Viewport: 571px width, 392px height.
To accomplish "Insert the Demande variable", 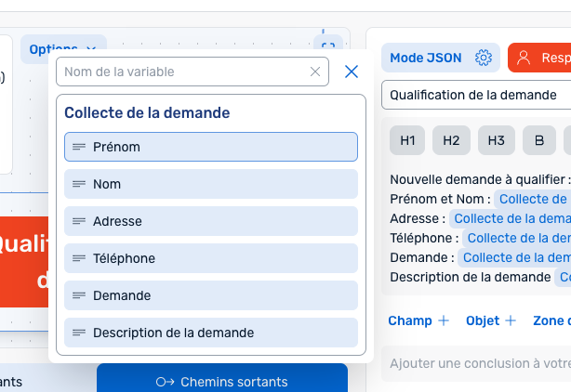I will pos(211,295).
